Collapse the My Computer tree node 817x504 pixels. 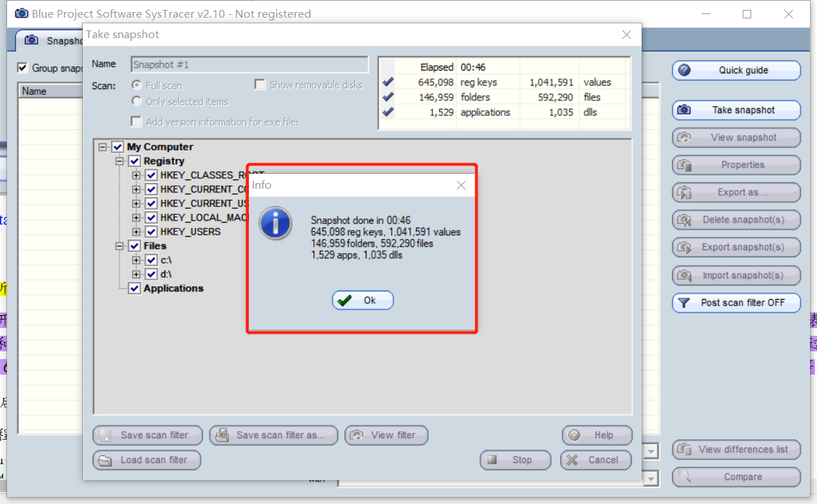[103, 147]
